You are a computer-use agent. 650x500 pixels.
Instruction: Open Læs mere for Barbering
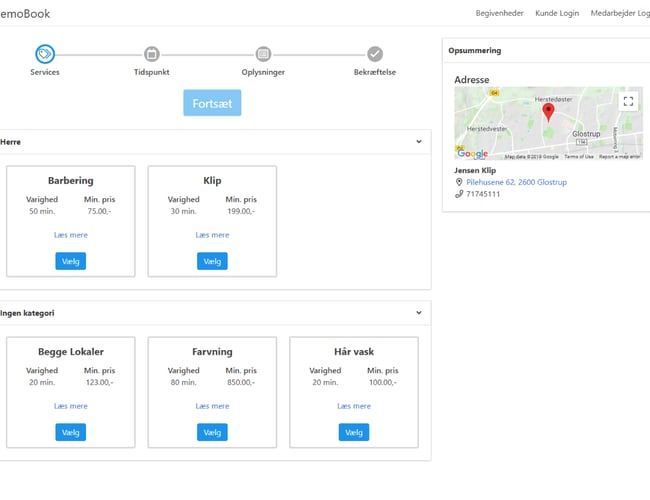[70, 235]
